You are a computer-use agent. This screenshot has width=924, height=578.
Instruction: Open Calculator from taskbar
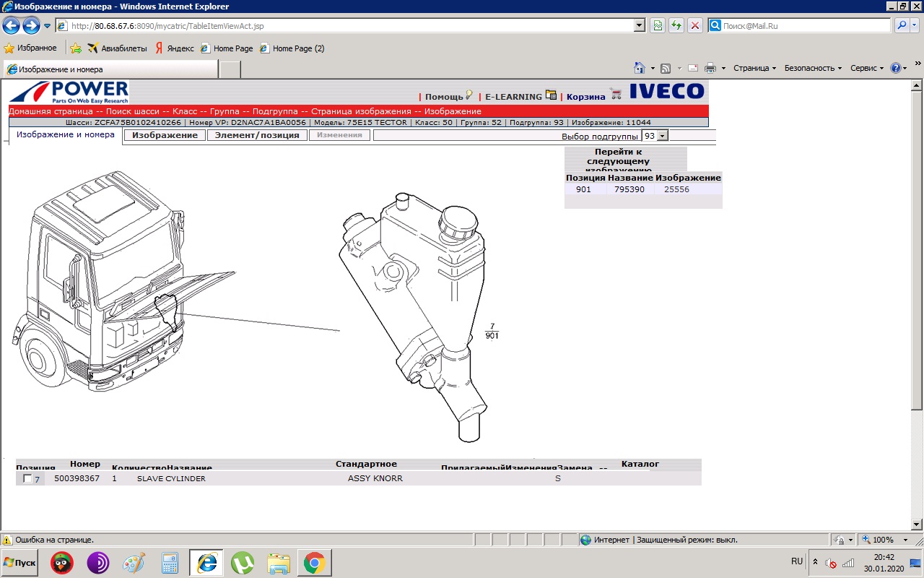[170, 562]
